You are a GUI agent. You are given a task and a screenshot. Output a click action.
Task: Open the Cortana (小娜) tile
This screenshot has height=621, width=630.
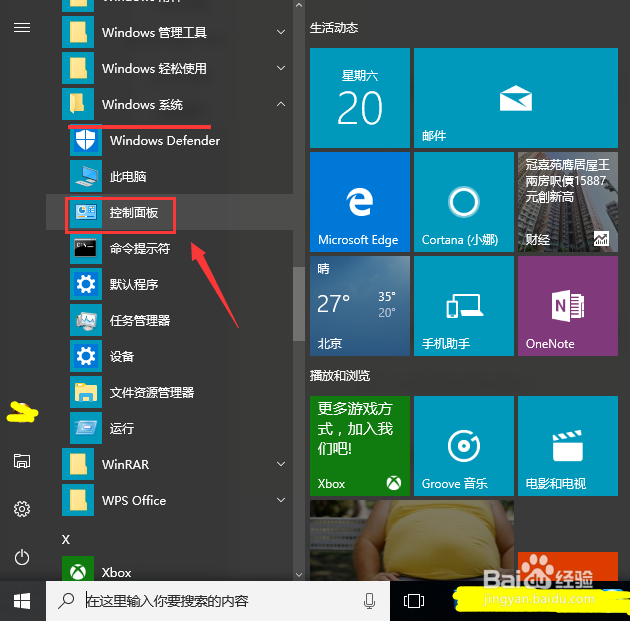click(x=464, y=202)
